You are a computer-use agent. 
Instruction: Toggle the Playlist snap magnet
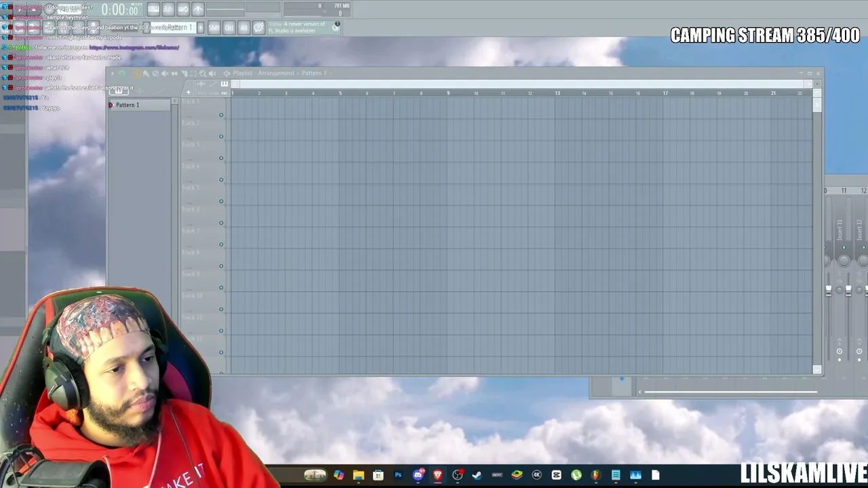121,73
